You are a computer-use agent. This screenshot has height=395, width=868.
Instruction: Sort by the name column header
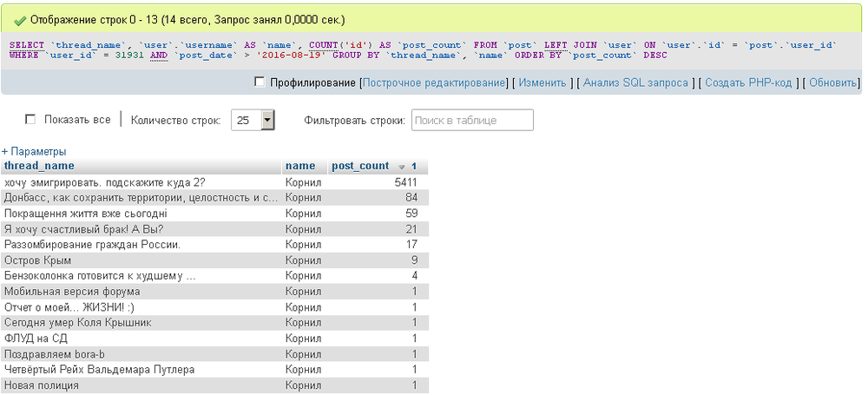point(300,166)
